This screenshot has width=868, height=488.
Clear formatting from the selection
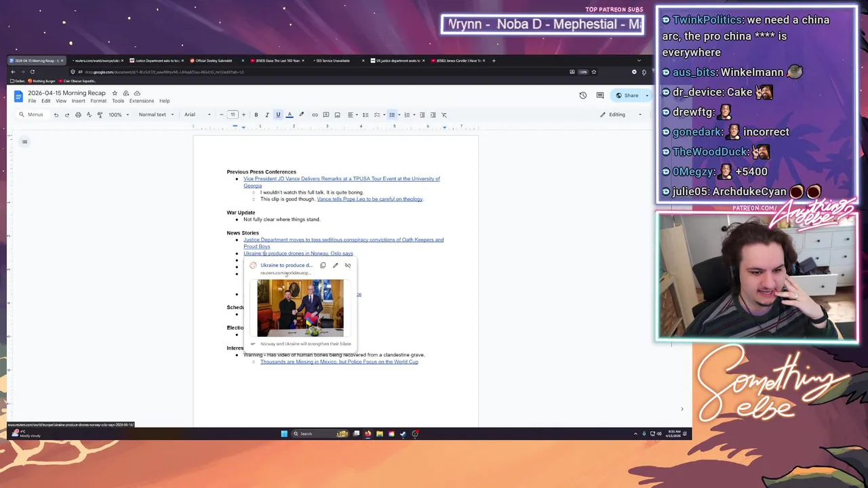444,115
